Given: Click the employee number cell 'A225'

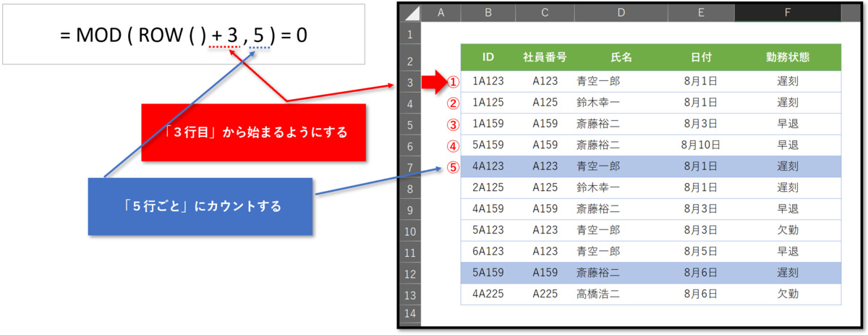Looking at the screenshot, I should 545,294.
